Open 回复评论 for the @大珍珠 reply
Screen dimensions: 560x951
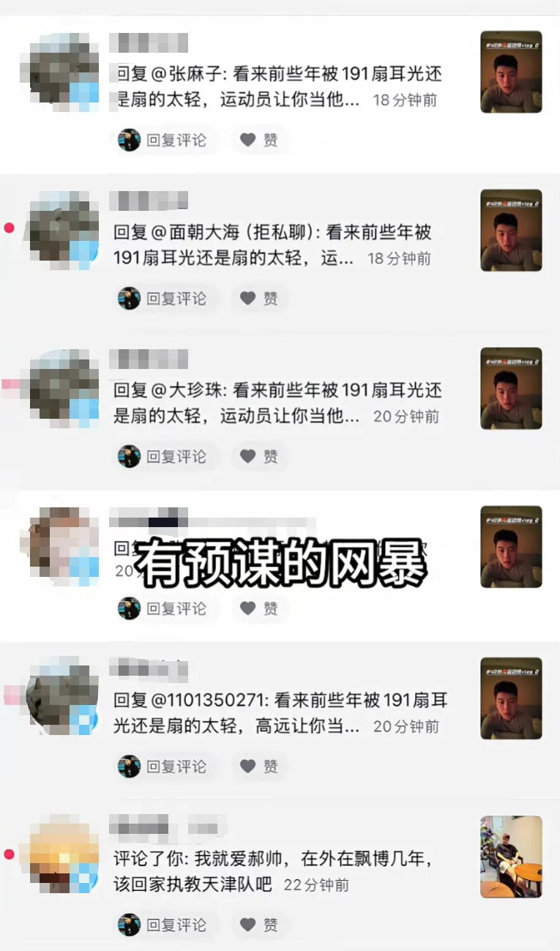click(x=166, y=456)
